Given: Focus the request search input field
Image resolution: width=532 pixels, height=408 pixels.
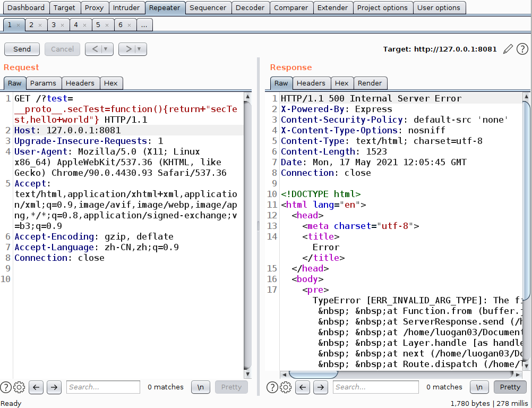Looking at the screenshot, I should click(103, 387).
